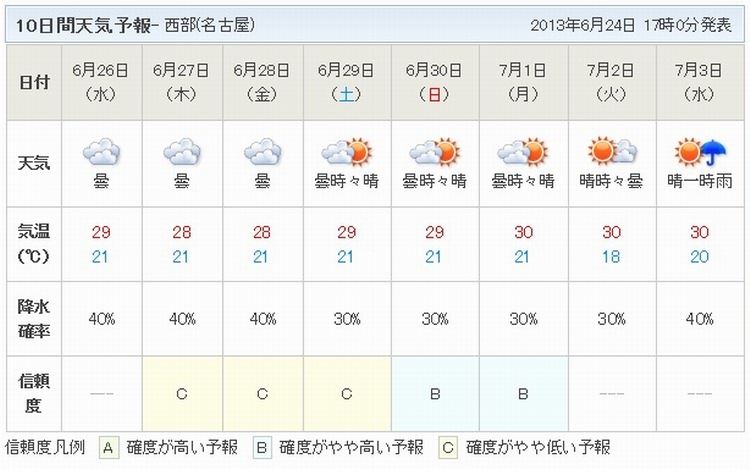Click the sunny-cloudy icon for July 2

(x=612, y=152)
